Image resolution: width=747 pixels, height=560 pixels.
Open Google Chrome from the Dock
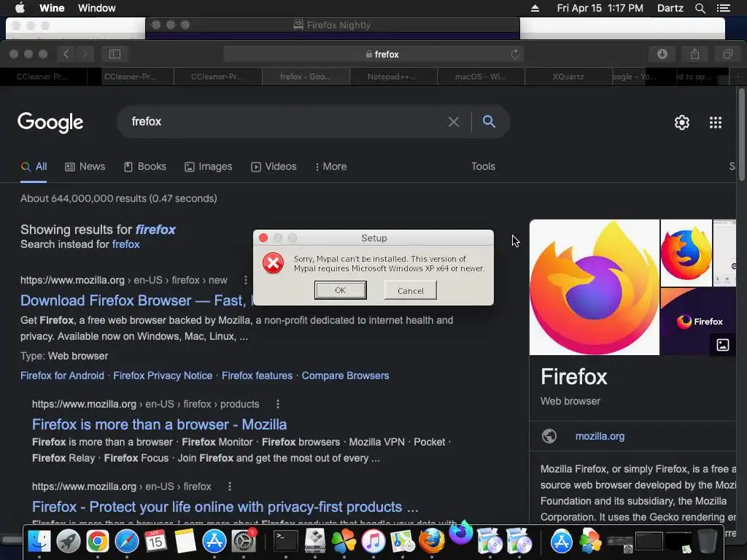pyautogui.click(x=98, y=541)
